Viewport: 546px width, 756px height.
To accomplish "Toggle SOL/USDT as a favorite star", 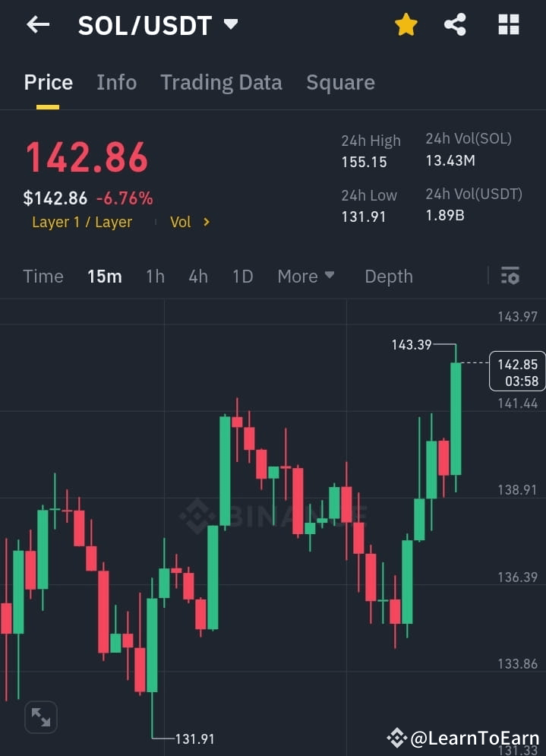I will 406,24.
